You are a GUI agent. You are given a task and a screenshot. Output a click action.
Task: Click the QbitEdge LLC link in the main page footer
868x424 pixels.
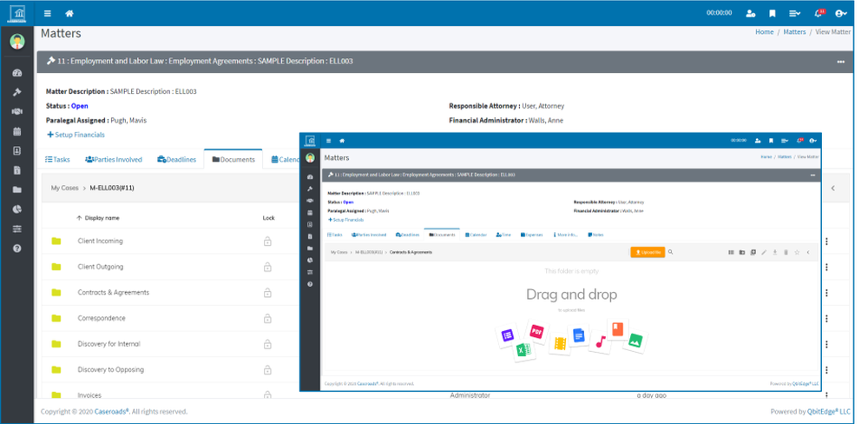pos(828,412)
